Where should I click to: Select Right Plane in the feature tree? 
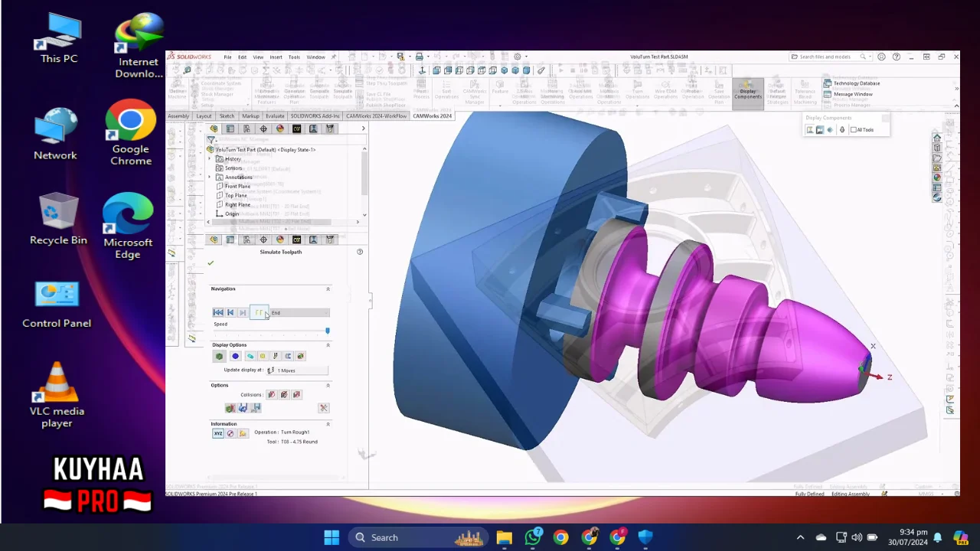pyautogui.click(x=237, y=205)
